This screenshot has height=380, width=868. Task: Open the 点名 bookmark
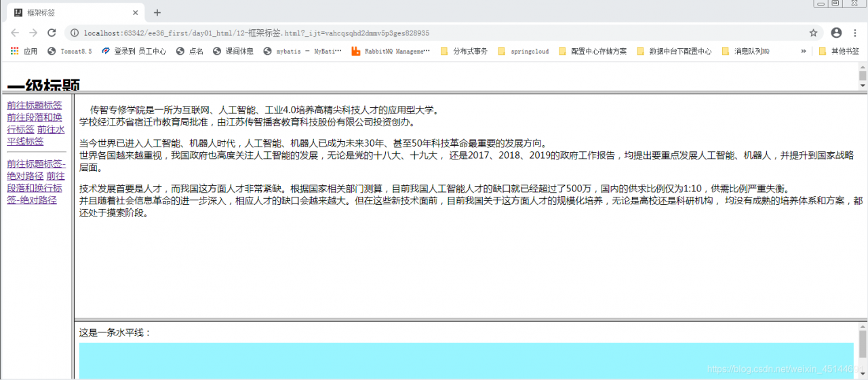click(x=190, y=51)
